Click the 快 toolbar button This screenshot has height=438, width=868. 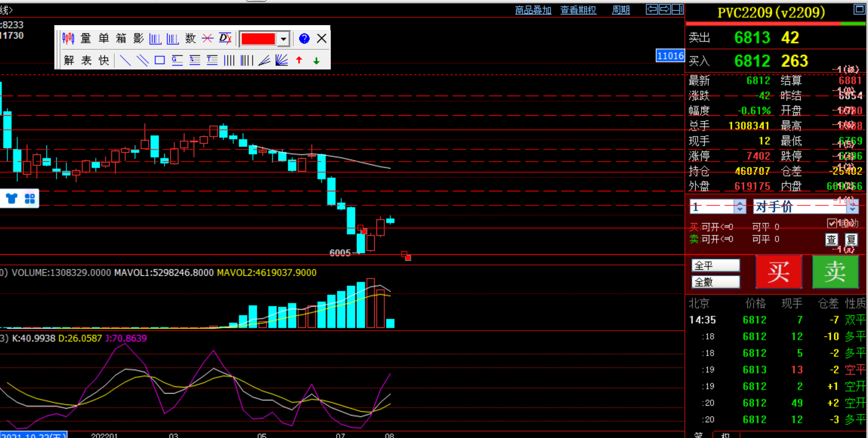click(x=104, y=60)
